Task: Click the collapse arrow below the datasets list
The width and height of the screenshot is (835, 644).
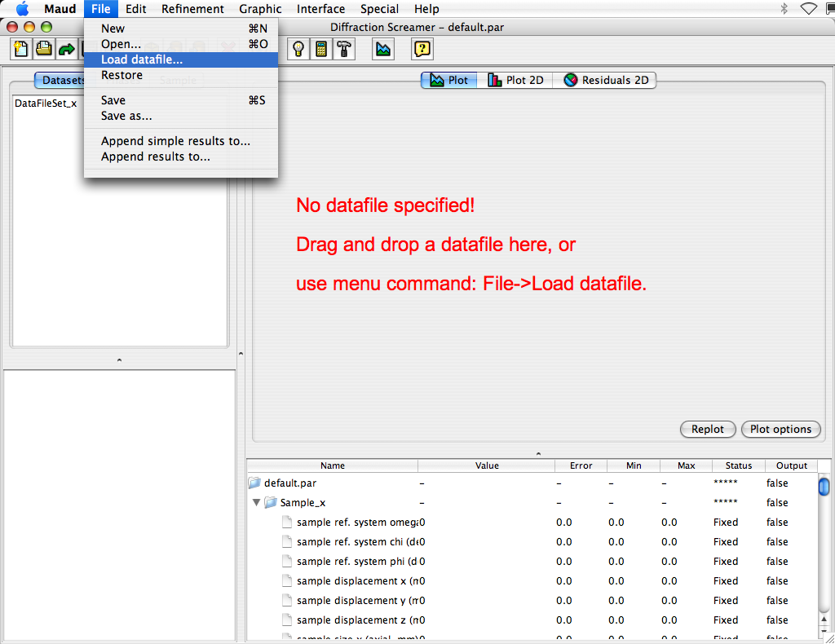Action: click(x=119, y=359)
